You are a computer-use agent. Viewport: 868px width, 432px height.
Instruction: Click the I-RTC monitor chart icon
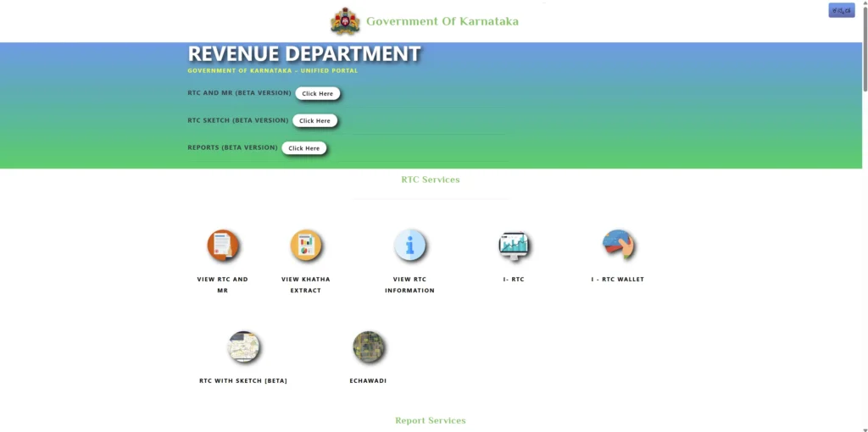[x=513, y=246]
